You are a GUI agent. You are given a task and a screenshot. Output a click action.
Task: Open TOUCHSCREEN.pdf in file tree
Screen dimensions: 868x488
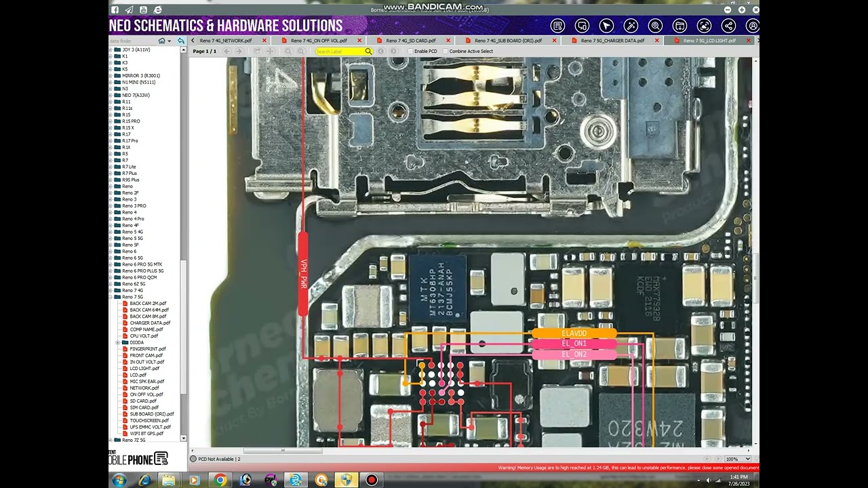(x=149, y=420)
